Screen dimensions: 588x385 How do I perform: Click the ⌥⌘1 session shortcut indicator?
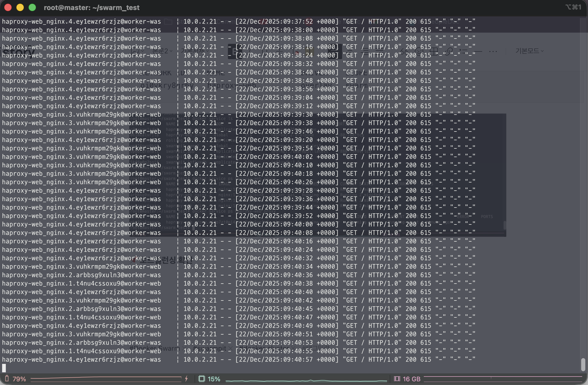point(573,7)
